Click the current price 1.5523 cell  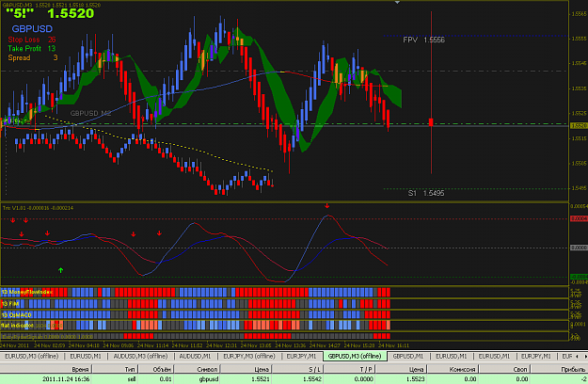[x=416, y=378]
